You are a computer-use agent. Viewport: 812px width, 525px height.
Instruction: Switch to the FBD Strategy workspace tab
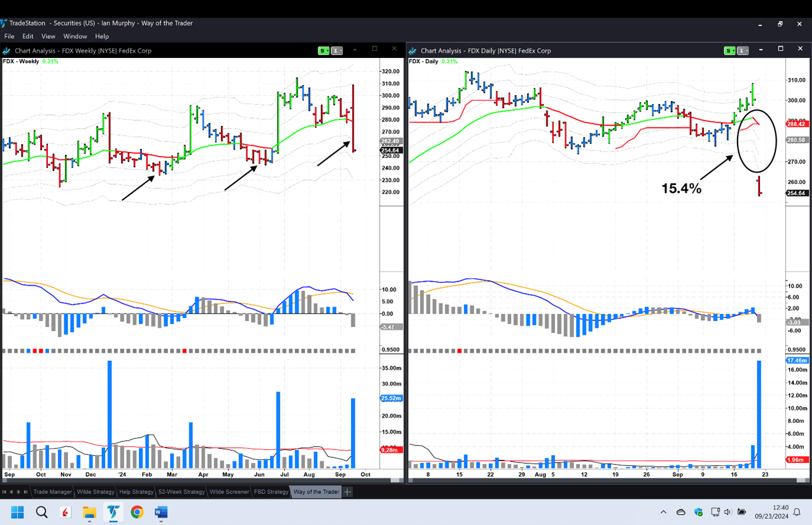[271, 492]
